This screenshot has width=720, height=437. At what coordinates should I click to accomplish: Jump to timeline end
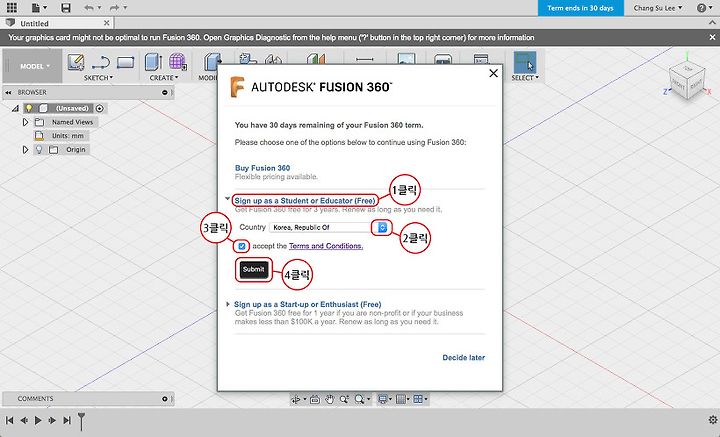click(x=67, y=420)
